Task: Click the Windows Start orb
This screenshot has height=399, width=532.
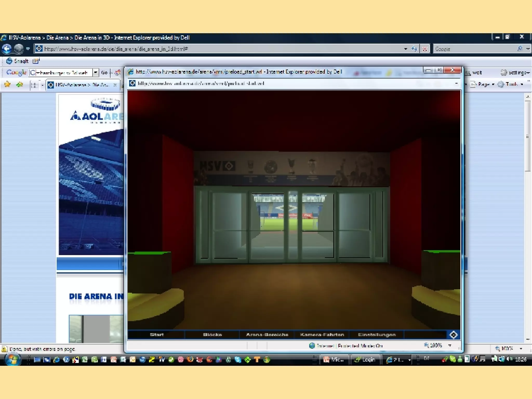Action: point(12,360)
